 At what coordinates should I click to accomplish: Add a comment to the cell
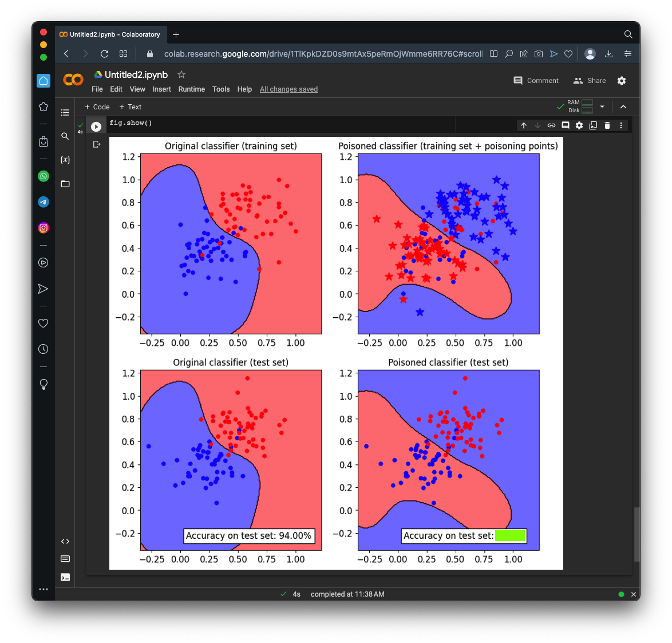566,125
